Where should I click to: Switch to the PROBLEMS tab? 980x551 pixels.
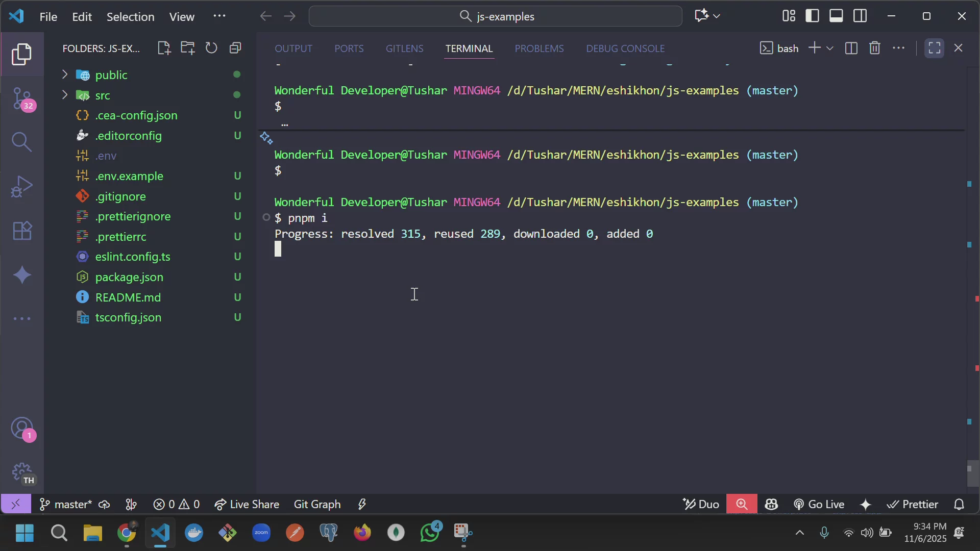pos(540,48)
